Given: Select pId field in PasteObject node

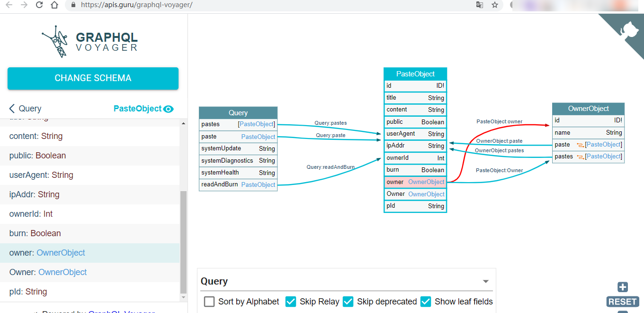Looking at the screenshot, I should pyautogui.click(x=415, y=206).
